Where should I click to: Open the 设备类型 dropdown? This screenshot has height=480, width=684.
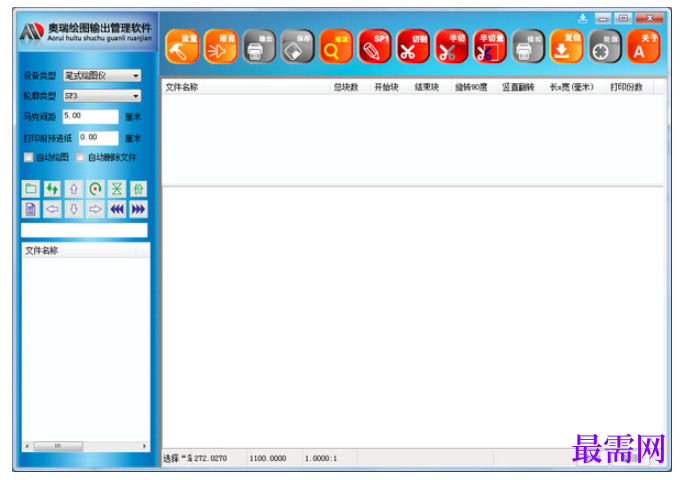tap(102, 75)
